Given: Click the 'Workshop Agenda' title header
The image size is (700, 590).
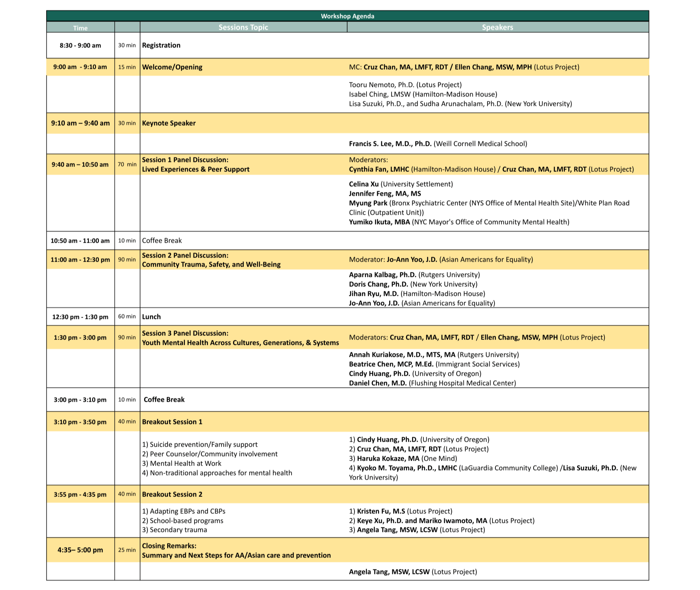Looking at the screenshot, I should pos(348,16).
